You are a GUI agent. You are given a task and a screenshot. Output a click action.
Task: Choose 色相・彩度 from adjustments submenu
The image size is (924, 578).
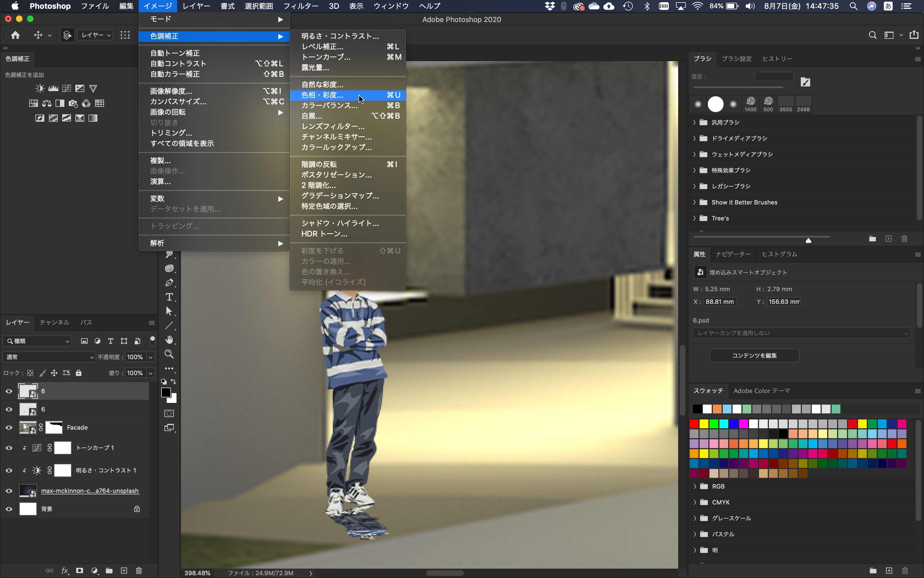347,95
